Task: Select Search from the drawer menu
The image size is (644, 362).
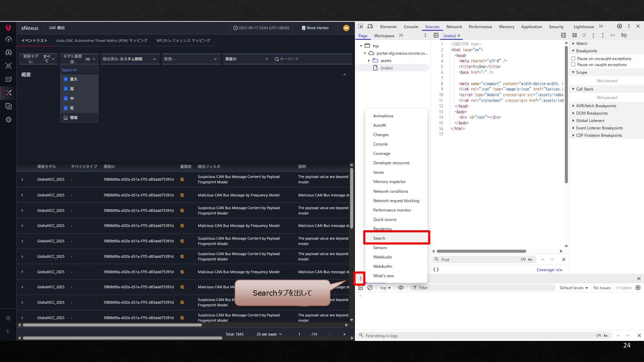Action: 379,238
